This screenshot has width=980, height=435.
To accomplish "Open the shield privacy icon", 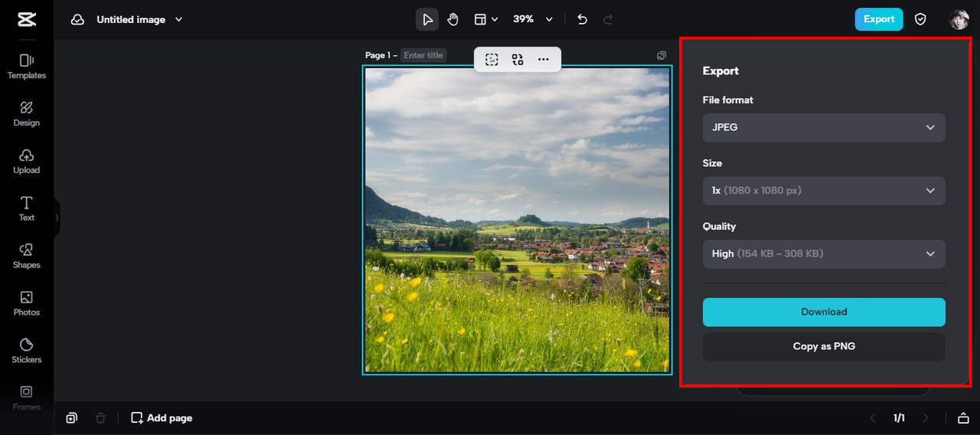I will [x=920, y=19].
